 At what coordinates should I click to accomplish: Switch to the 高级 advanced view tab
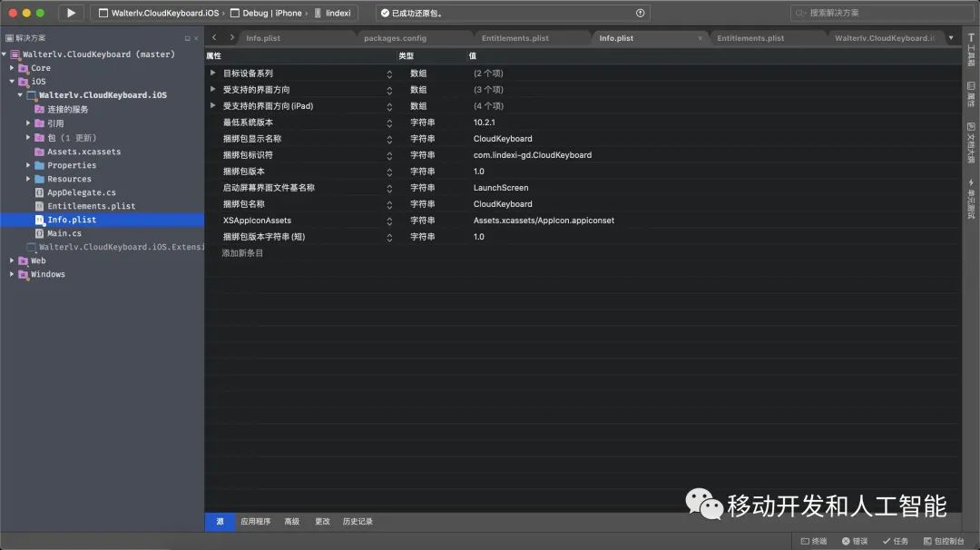coord(292,522)
